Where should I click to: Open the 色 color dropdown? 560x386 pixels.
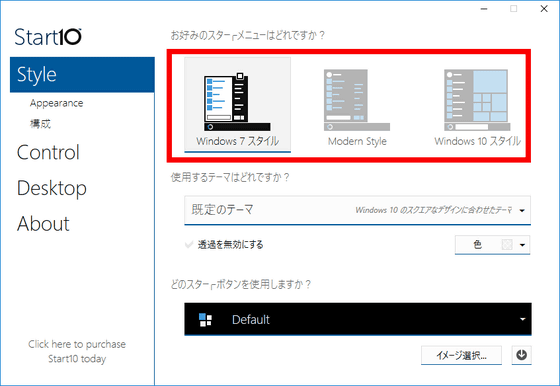492,245
